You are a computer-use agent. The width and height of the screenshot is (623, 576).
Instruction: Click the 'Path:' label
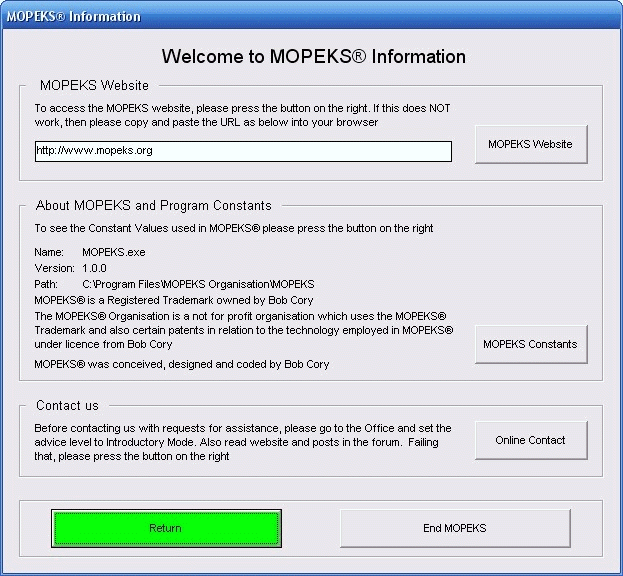point(46,284)
